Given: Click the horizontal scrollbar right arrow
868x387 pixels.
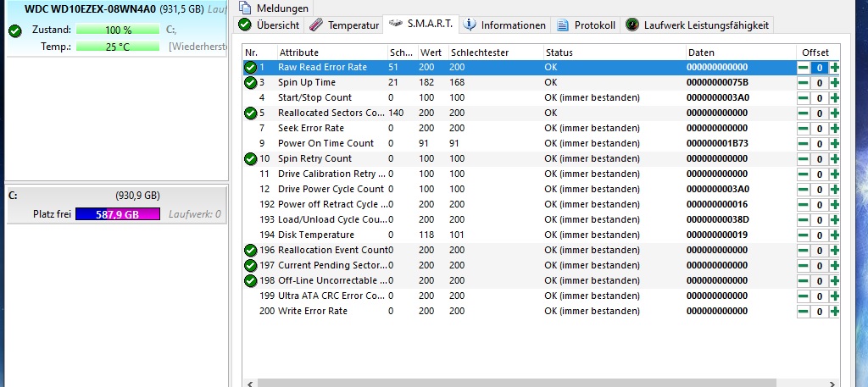Looking at the screenshot, I should 833,383.
